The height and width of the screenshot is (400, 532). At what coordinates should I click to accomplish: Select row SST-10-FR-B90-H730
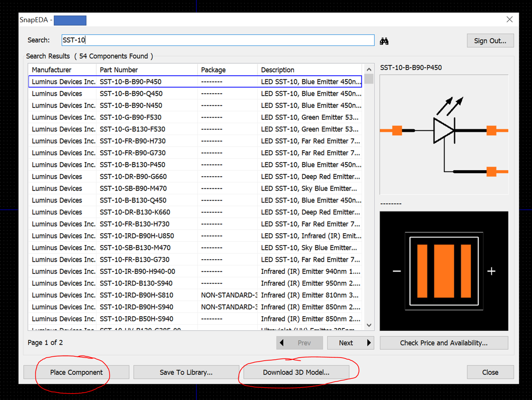pyautogui.click(x=195, y=141)
